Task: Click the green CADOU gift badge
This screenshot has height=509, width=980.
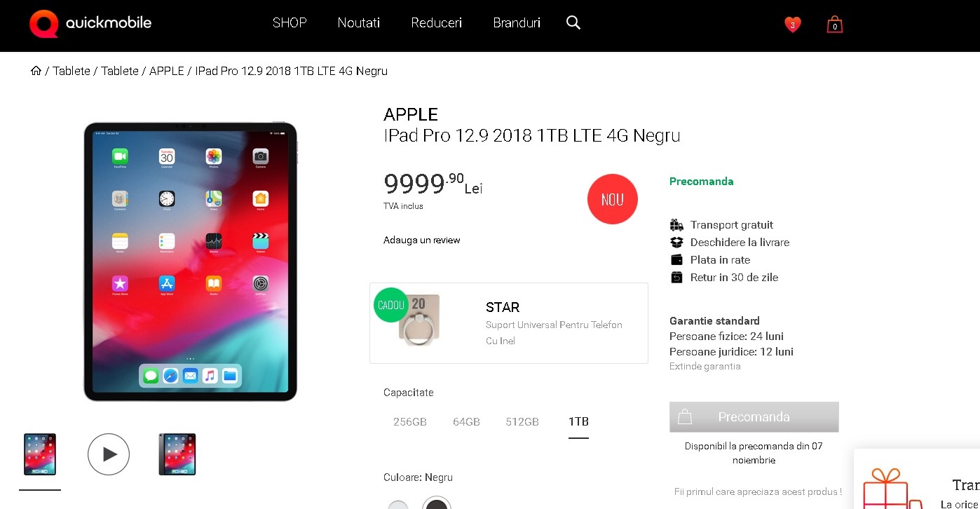Action: click(391, 305)
